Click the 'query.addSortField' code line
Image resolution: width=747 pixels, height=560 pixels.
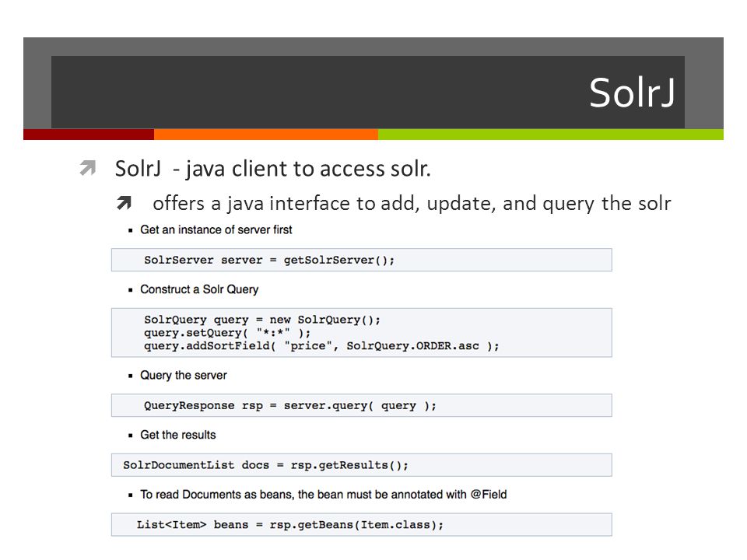click(321, 346)
